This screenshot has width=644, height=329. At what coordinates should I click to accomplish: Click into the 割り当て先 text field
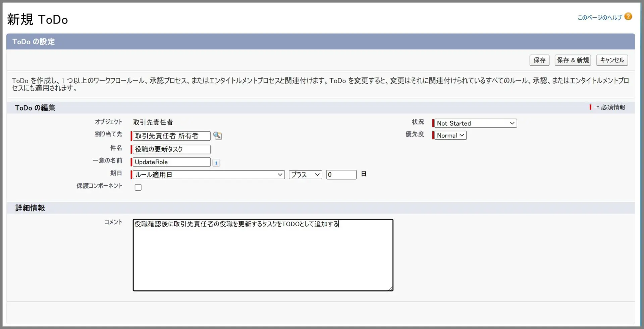point(171,136)
